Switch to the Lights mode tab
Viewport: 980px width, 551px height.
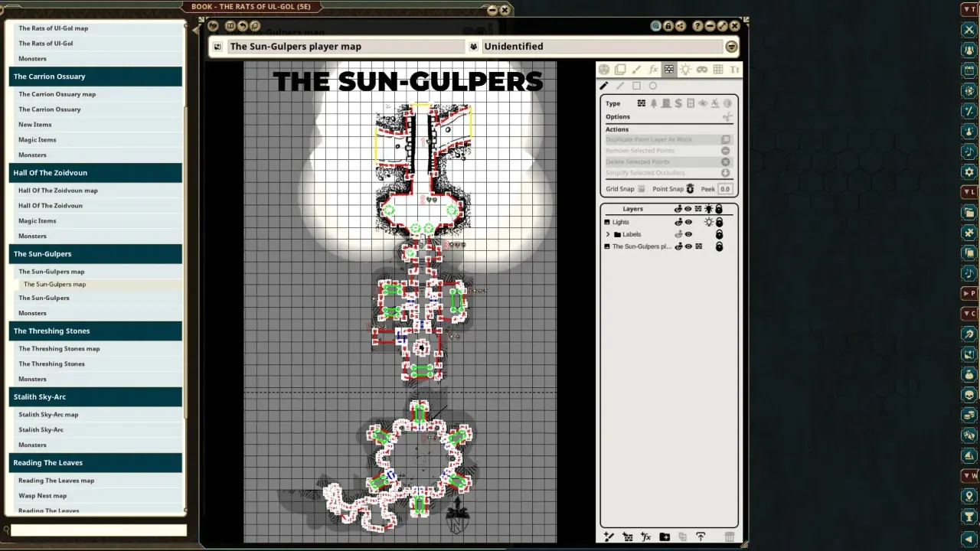pyautogui.click(x=685, y=70)
